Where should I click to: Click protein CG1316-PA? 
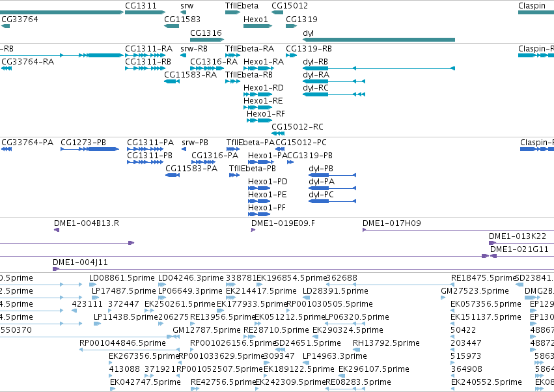click(x=215, y=156)
